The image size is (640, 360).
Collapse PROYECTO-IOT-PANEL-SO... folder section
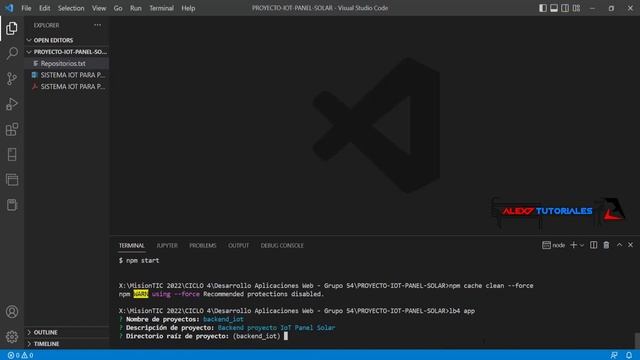click(67, 52)
